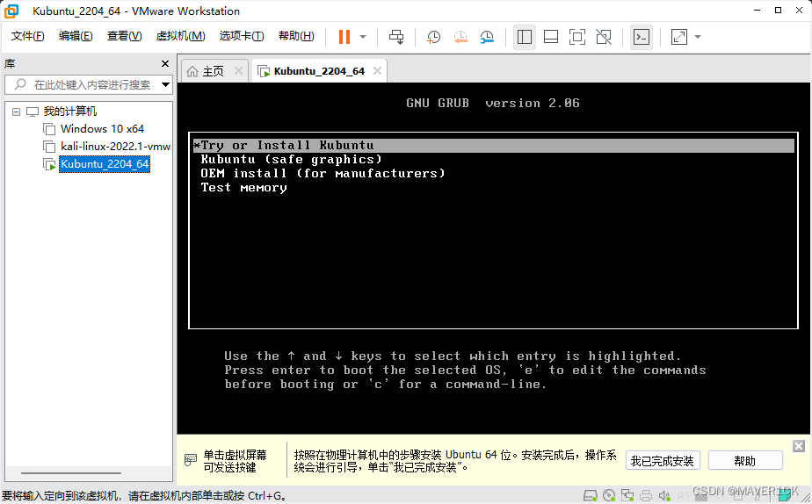Close the 主页 home tab
Viewport: 812px width, 504px height.
pyautogui.click(x=238, y=71)
